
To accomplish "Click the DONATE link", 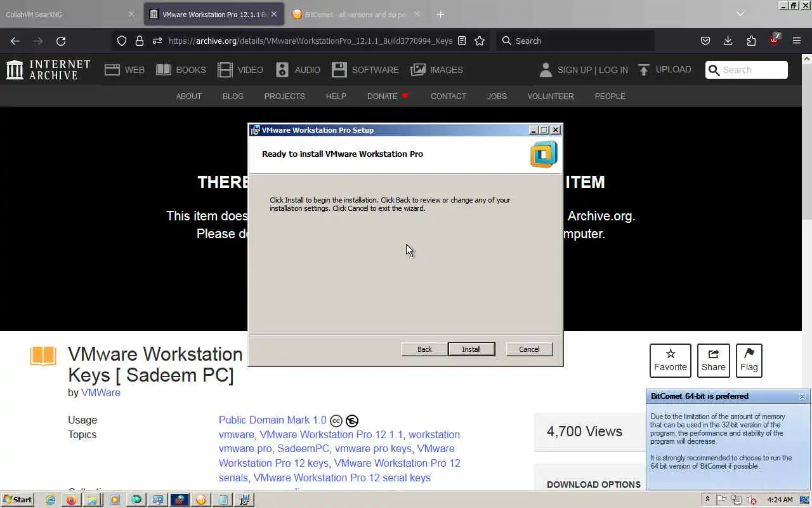I will (388, 97).
